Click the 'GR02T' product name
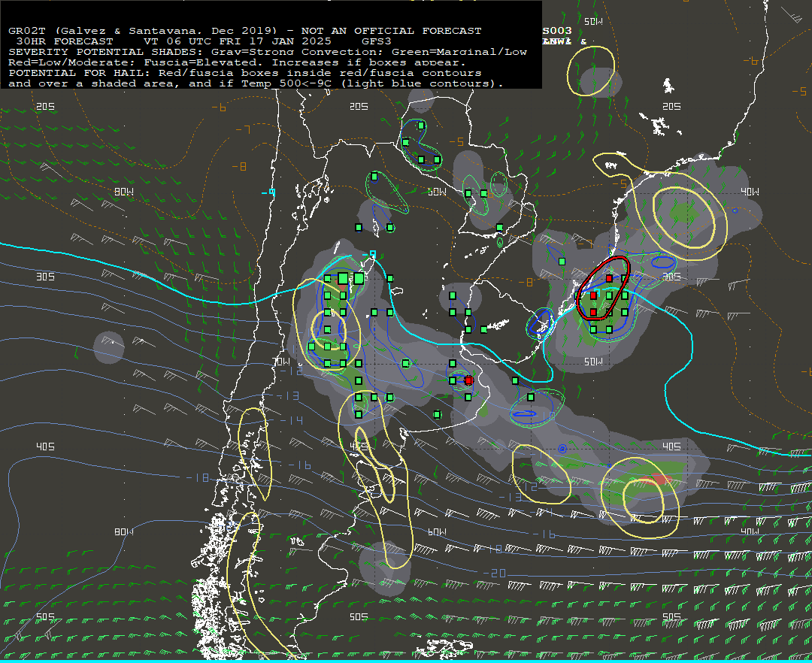The image size is (812, 663). coord(27,31)
